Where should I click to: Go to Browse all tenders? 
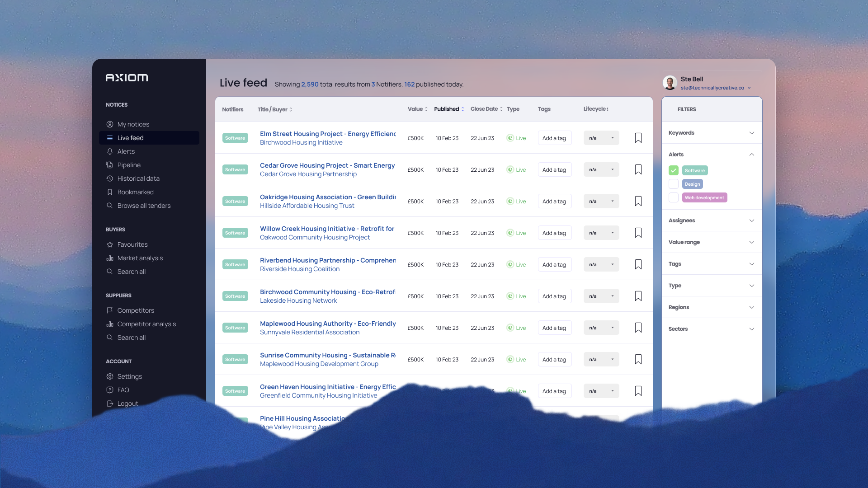(144, 206)
